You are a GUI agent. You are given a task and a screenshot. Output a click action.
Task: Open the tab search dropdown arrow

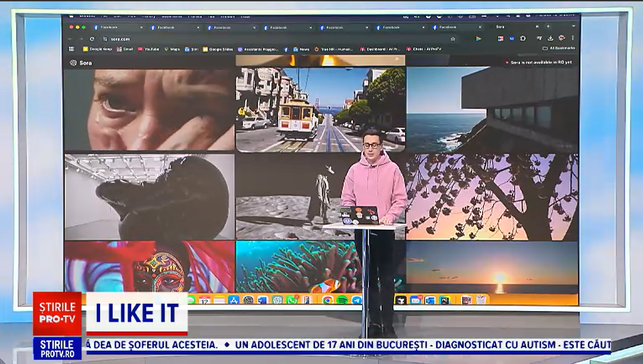click(x=572, y=27)
